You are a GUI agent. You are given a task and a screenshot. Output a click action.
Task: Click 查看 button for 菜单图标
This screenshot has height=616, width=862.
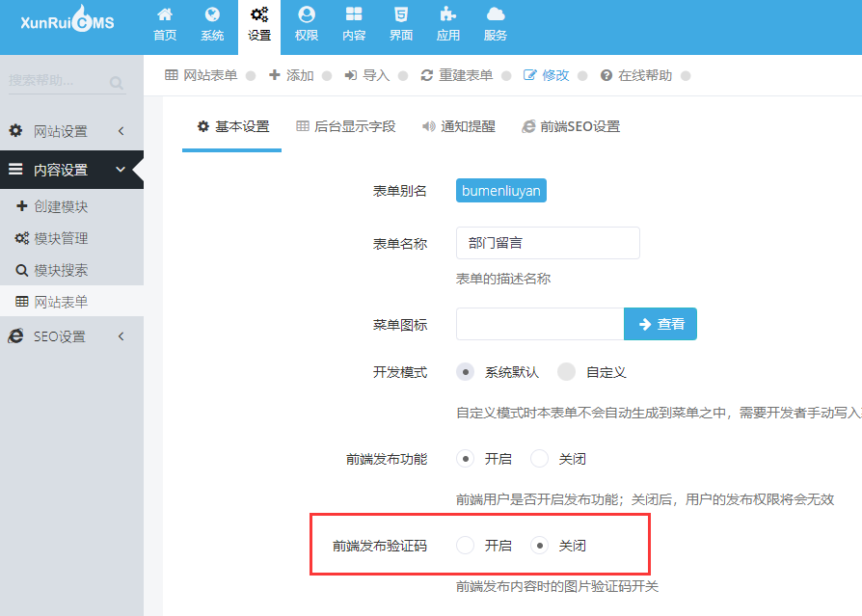660,324
